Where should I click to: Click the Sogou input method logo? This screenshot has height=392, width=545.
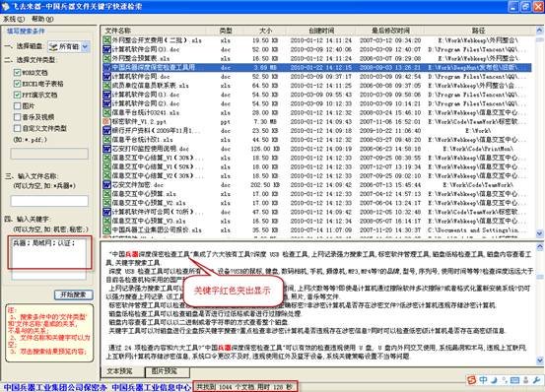click(x=471, y=380)
